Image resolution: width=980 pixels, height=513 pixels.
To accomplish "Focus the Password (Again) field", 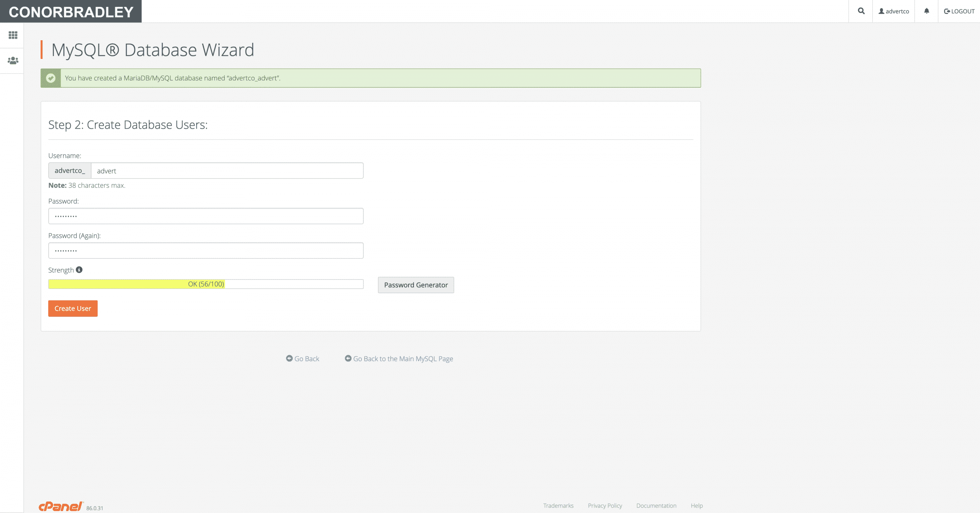I will point(206,251).
